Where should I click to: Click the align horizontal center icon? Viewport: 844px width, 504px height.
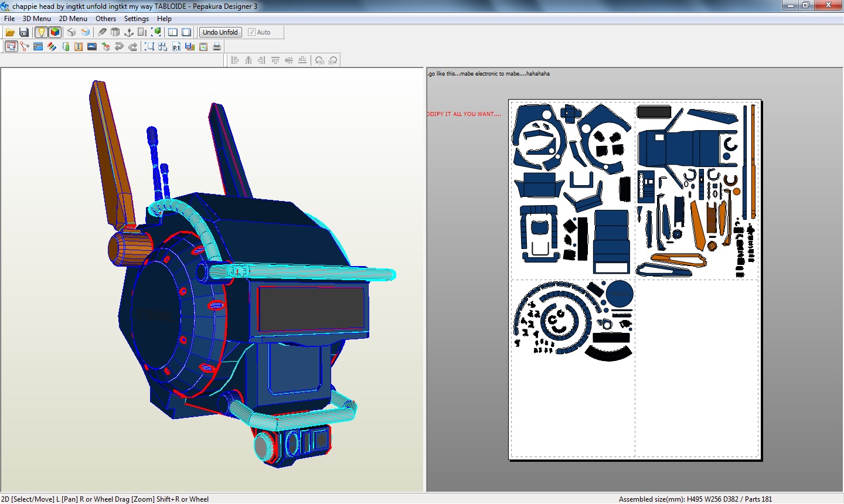pyautogui.click(x=249, y=60)
